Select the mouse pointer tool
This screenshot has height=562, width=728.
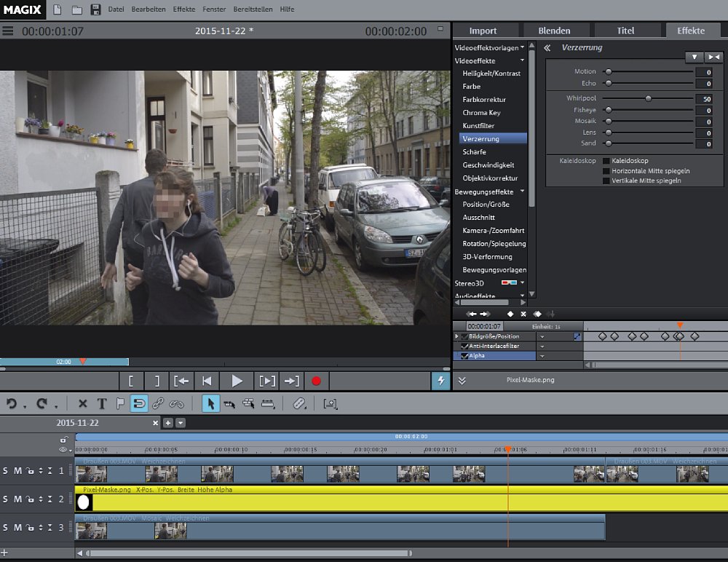pos(210,404)
